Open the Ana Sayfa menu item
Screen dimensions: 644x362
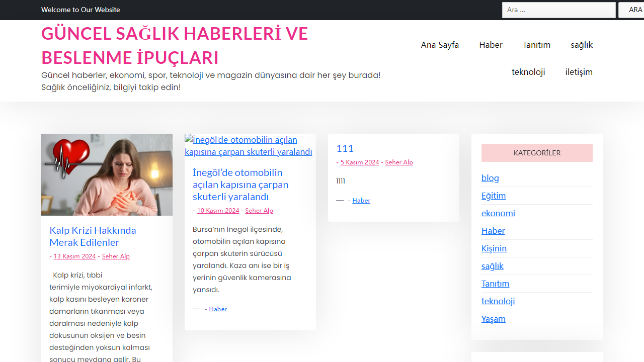pyautogui.click(x=440, y=45)
